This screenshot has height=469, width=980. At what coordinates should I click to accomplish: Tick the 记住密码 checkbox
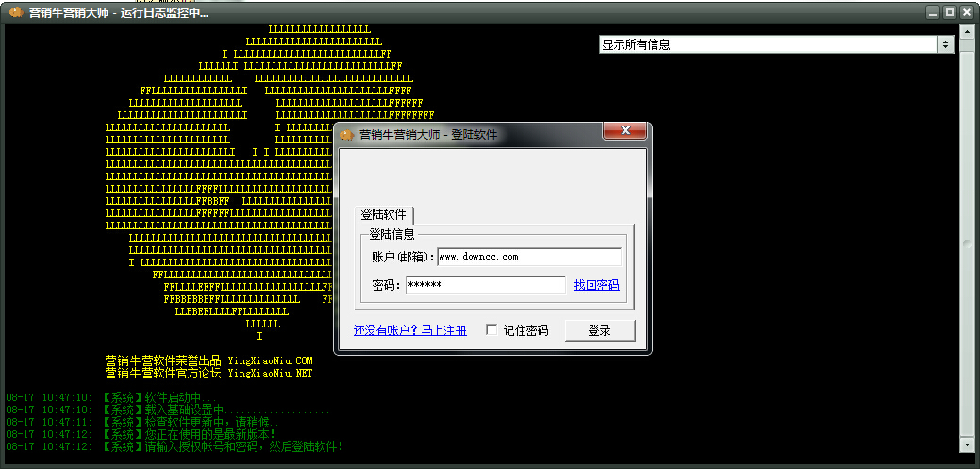pyautogui.click(x=491, y=329)
